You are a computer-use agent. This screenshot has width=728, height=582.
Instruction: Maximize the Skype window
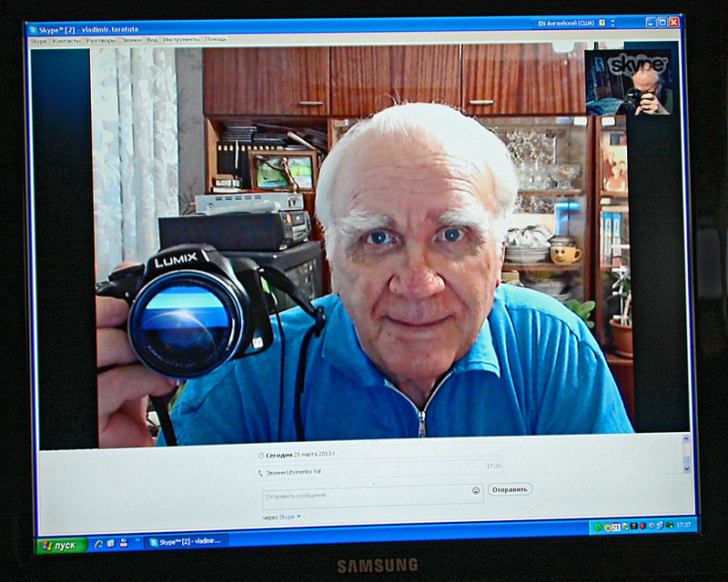click(x=662, y=22)
